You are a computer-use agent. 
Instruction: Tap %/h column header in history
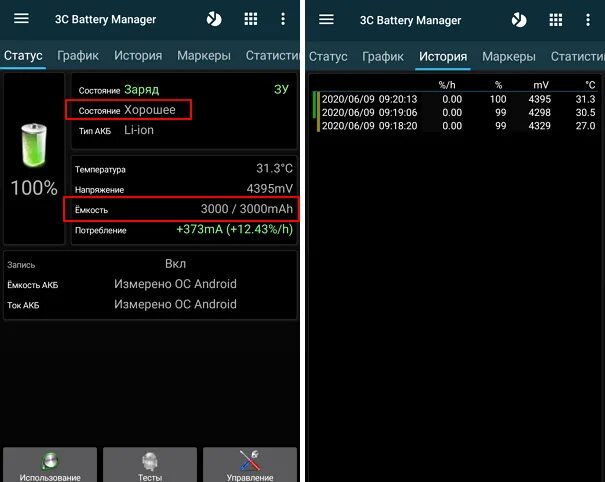coord(447,85)
